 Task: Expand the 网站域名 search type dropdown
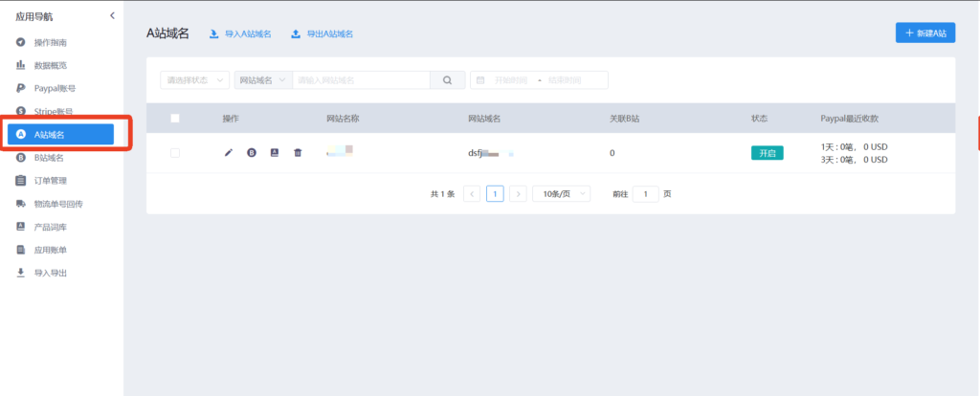(x=262, y=80)
